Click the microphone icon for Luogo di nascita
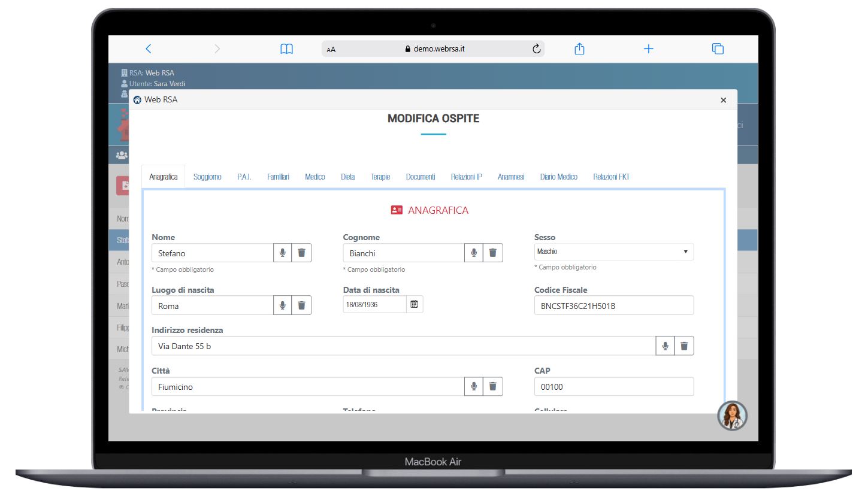This screenshot has width=868, height=497. 282,305
